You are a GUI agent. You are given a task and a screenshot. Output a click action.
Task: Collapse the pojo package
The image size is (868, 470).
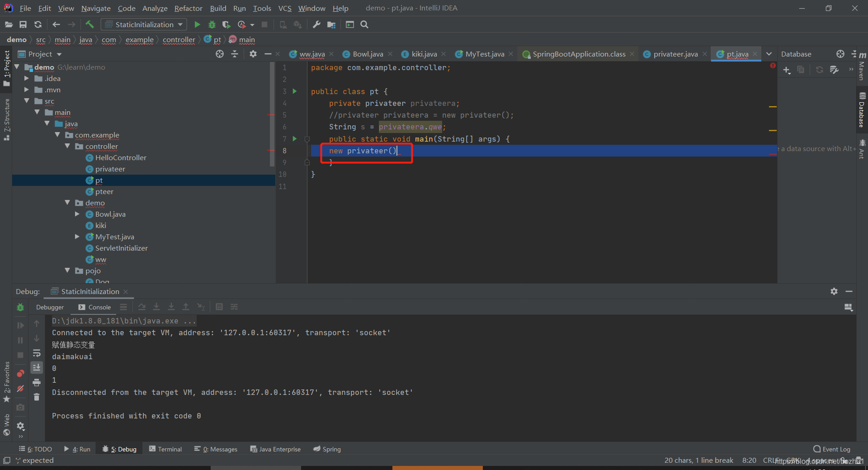pyautogui.click(x=67, y=271)
